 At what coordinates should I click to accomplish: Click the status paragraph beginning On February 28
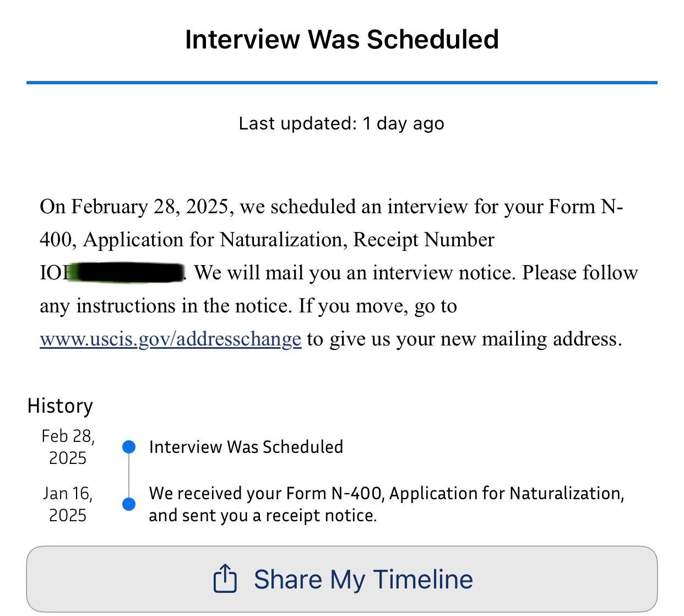(x=339, y=273)
